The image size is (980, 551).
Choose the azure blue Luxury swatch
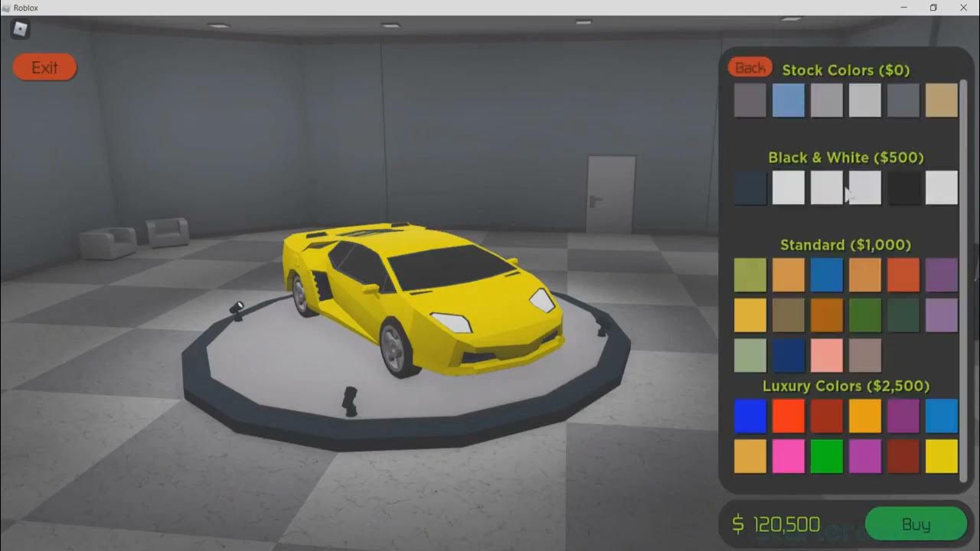[942, 416]
